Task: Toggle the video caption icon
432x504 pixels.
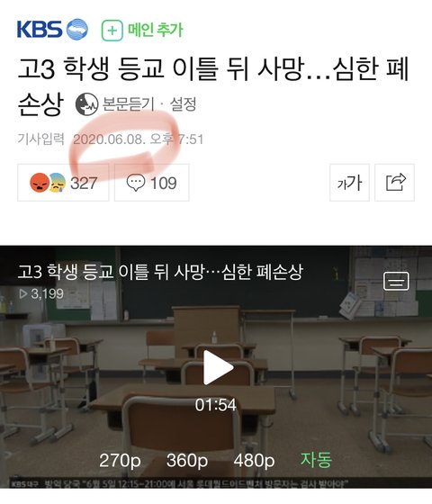Action: (396, 281)
